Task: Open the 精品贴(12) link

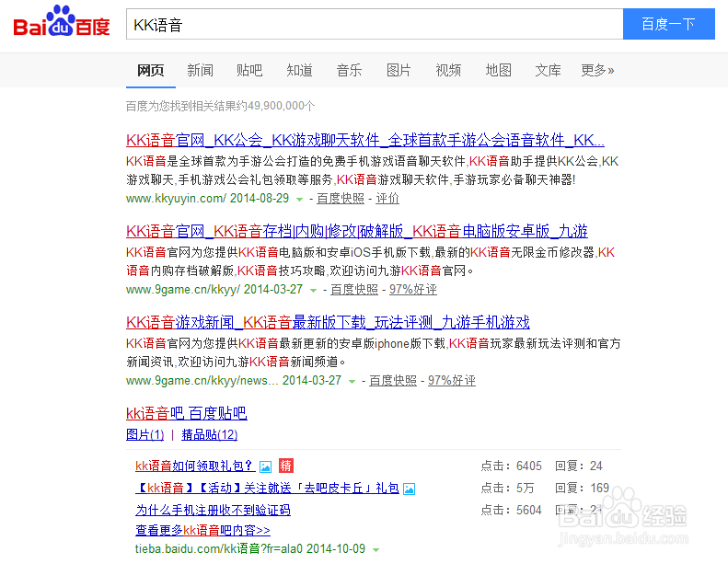Action: coord(210,435)
